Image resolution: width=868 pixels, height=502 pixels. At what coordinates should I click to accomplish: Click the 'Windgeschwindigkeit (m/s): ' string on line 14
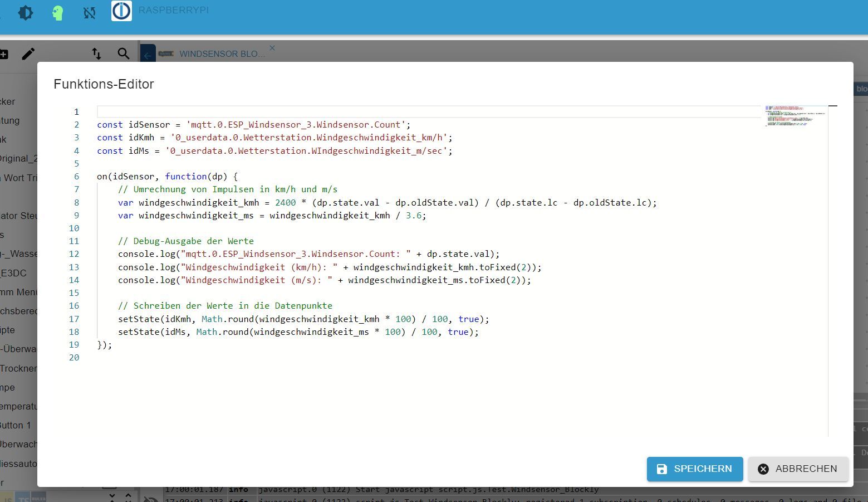pyautogui.click(x=256, y=280)
